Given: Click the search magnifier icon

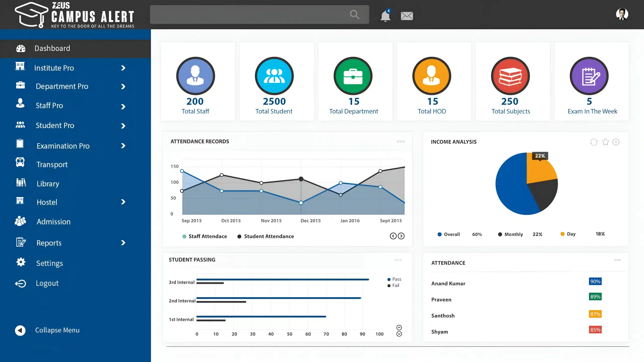Looking at the screenshot, I should pos(354,14).
